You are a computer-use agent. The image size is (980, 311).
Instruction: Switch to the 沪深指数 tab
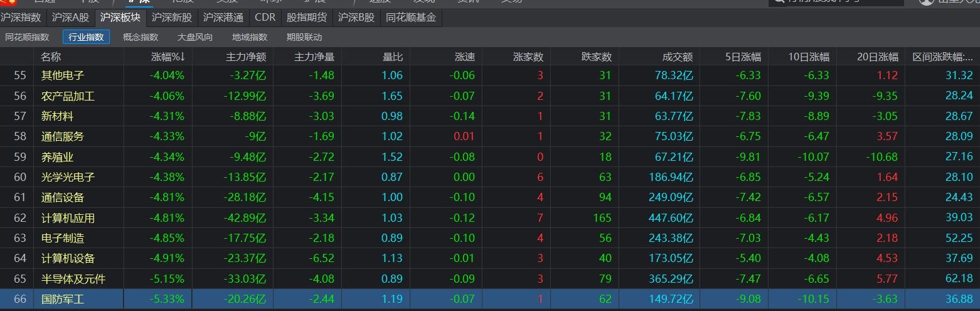pos(21,18)
